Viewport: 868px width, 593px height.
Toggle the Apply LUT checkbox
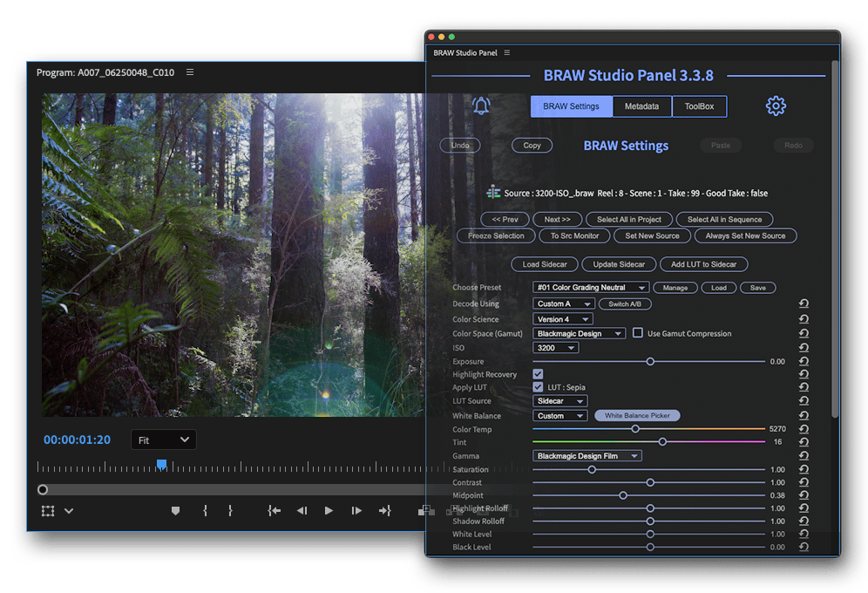pyautogui.click(x=538, y=387)
